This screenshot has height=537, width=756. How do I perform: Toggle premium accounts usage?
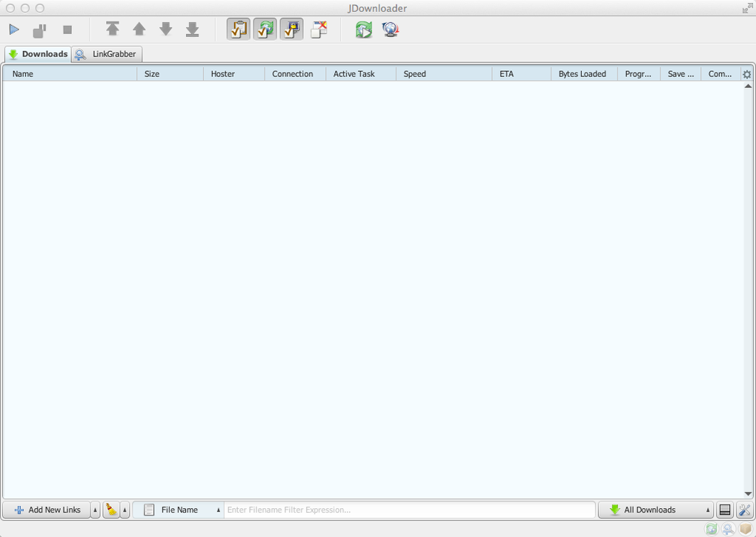point(292,30)
